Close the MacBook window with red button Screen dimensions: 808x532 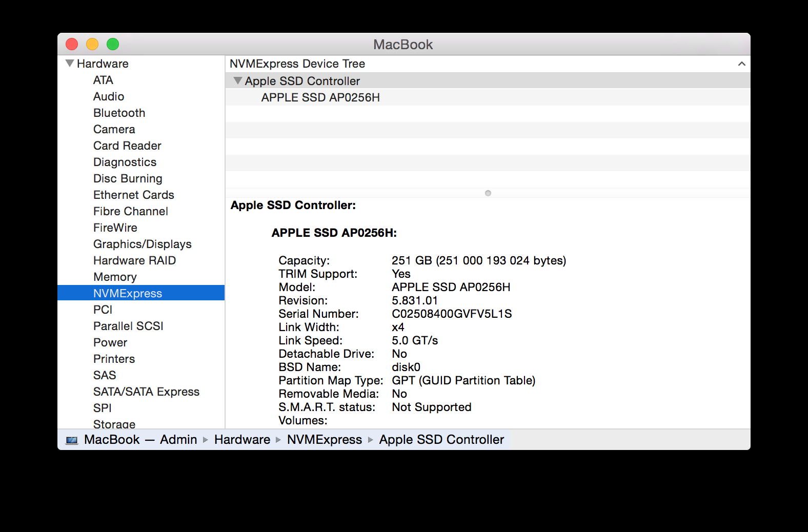pyautogui.click(x=72, y=44)
